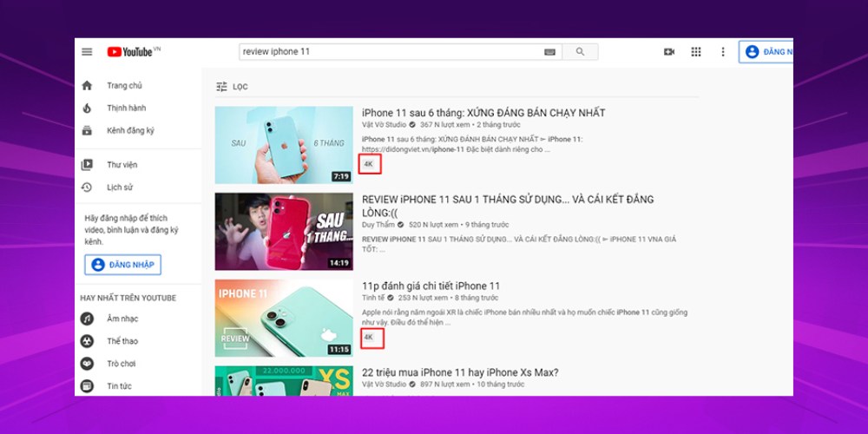Click the Trang chủ home icon

tap(87, 85)
